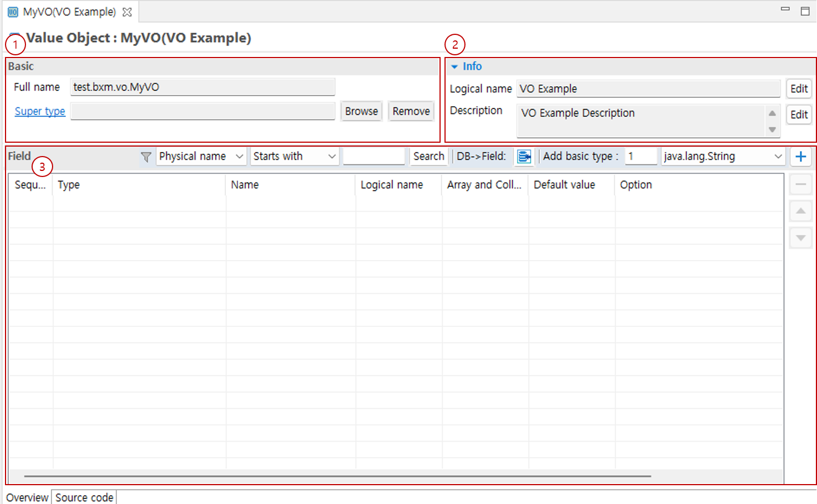
Task: Click the move field down arrow
Action: (800, 238)
